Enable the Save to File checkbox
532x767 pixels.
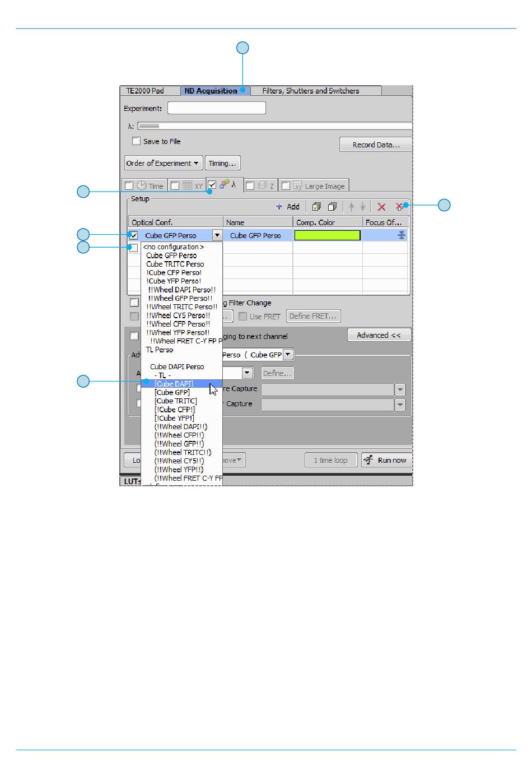[x=136, y=141]
